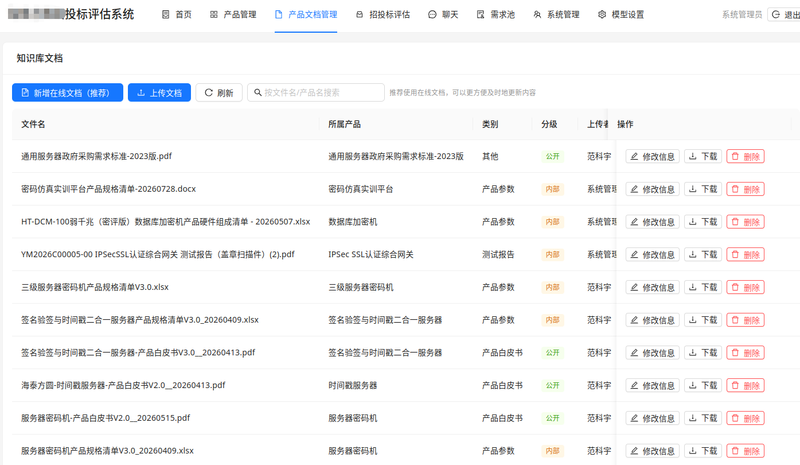Go to 产品管理 menu

(x=233, y=15)
